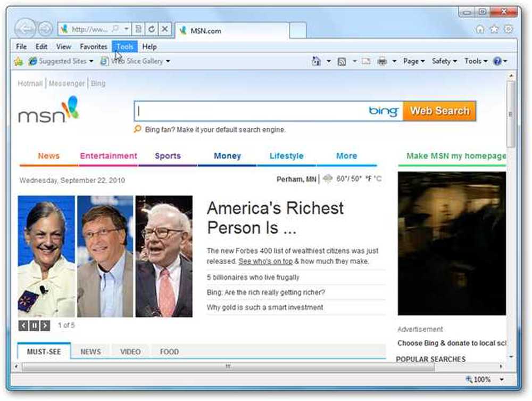Click inside the Bing search box
The height and width of the screenshot is (401, 532).
251,111
